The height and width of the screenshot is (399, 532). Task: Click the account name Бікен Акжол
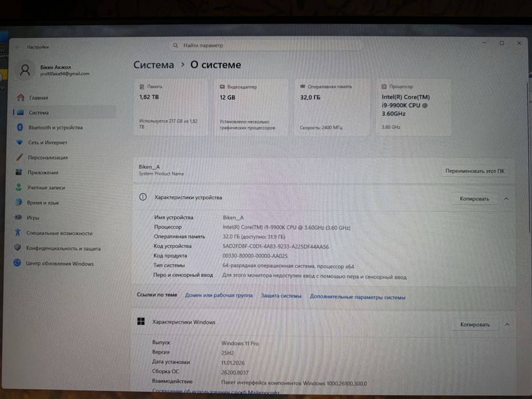click(x=56, y=67)
